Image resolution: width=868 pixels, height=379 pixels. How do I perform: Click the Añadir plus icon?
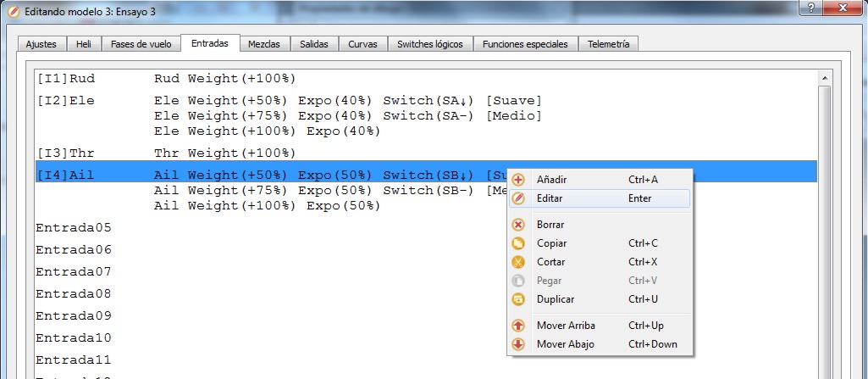click(519, 180)
